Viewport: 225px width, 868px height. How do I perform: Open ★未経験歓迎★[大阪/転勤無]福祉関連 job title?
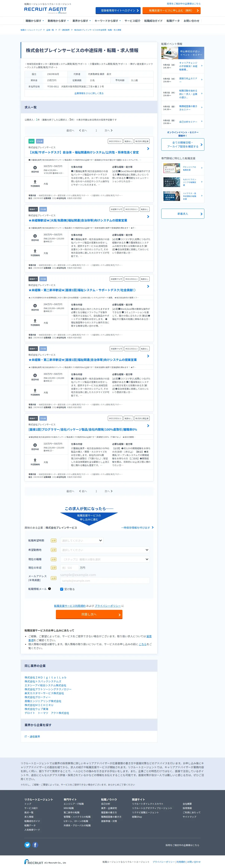(x=78, y=220)
